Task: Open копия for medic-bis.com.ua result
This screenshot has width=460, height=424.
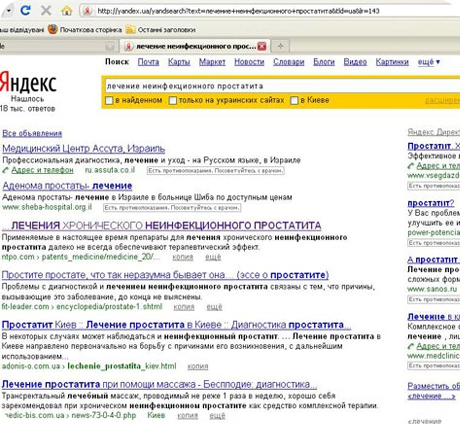Action: click(187, 416)
